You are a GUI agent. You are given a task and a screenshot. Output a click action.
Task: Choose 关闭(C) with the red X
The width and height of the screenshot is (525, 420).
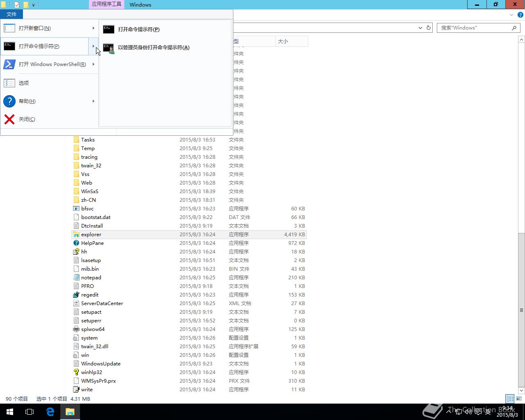49,119
